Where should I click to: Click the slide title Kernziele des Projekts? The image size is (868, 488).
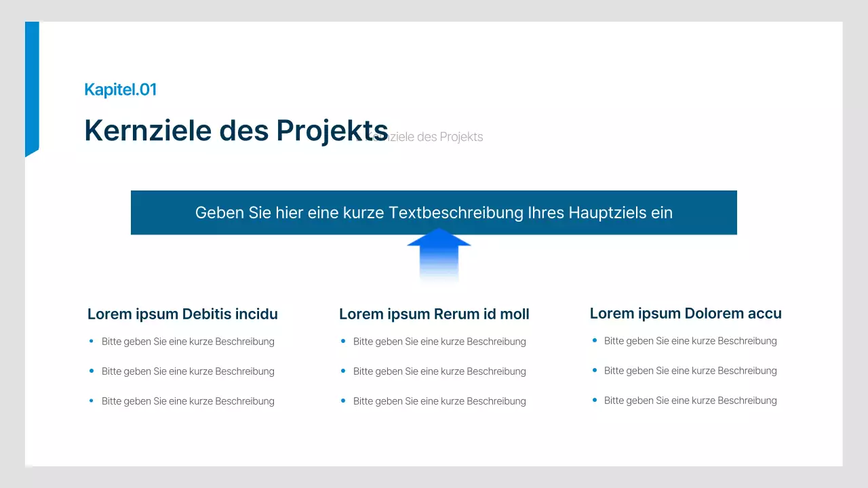[x=236, y=130]
